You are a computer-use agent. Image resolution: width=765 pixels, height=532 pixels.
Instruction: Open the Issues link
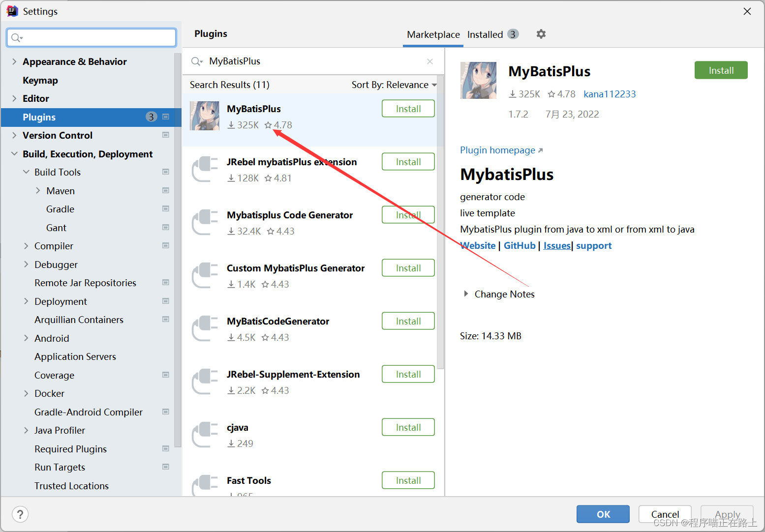click(x=557, y=245)
